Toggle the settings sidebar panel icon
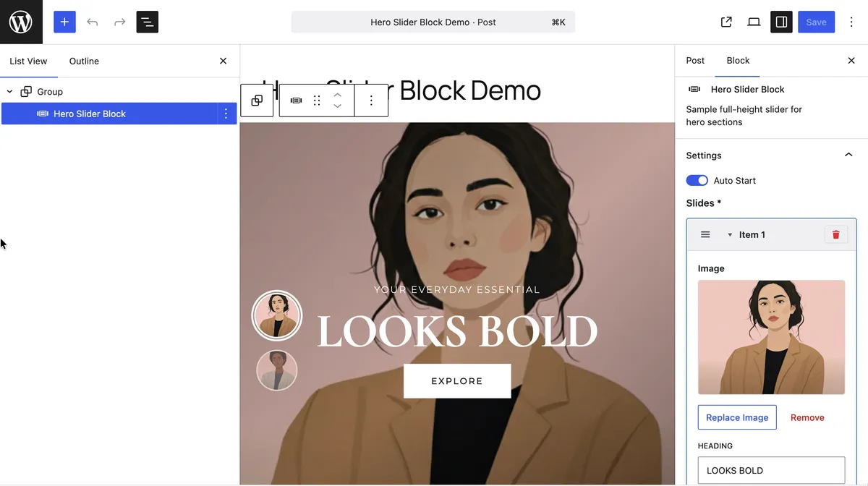The width and height of the screenshot is (868, 486). [x=781, y=22]
